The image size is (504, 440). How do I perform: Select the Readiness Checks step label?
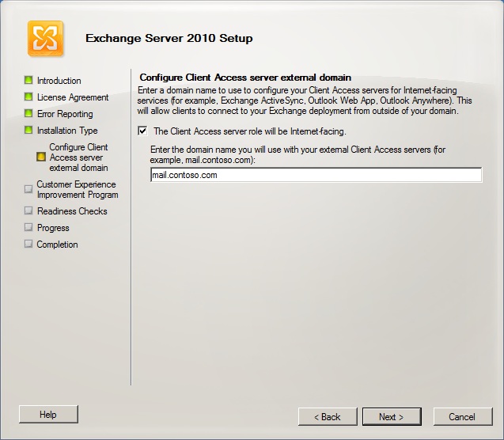pos(72,211)
